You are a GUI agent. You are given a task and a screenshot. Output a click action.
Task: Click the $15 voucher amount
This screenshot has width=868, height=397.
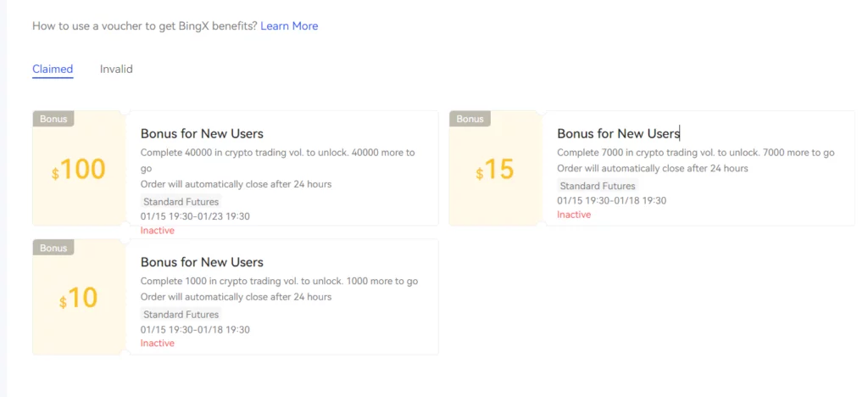495,170
